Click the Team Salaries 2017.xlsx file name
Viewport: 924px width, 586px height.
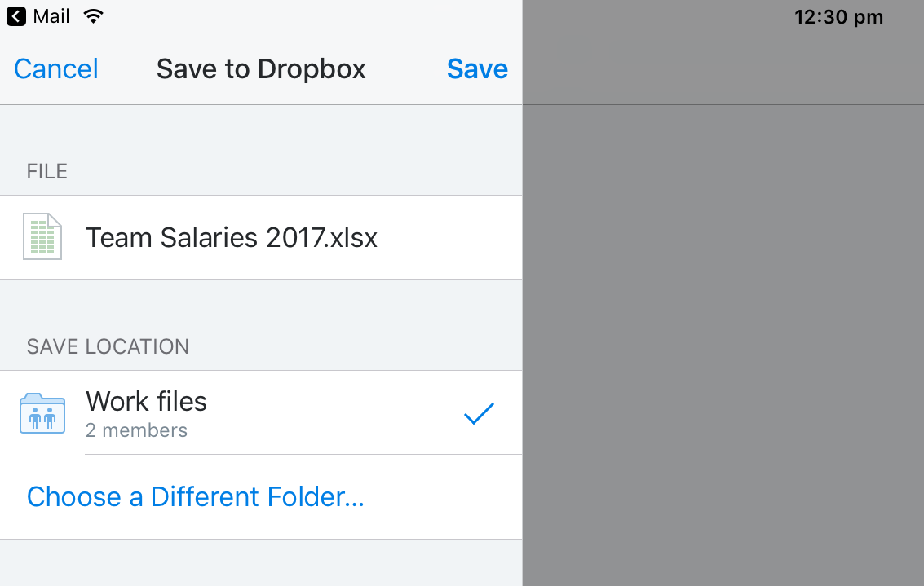click(232, 237)
